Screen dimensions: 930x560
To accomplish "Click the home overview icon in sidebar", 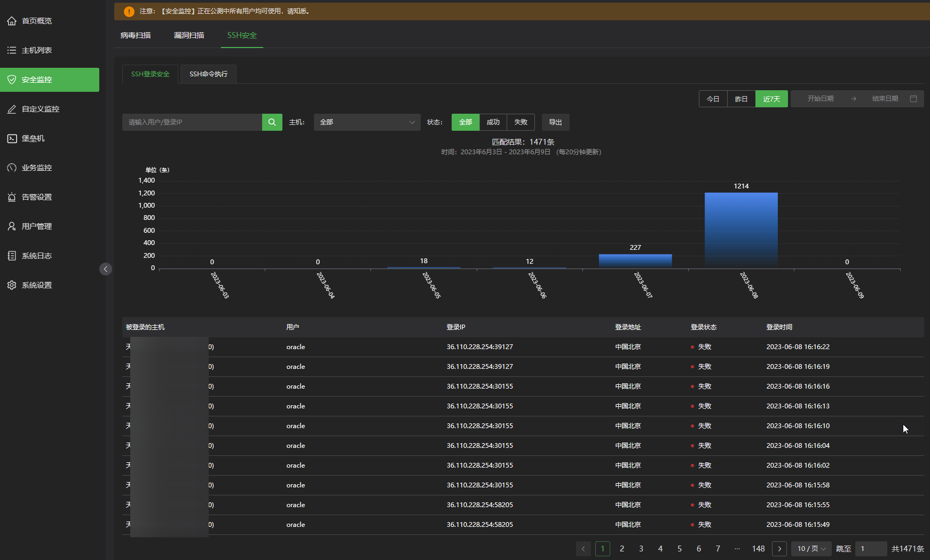I will tap(12, 21).
